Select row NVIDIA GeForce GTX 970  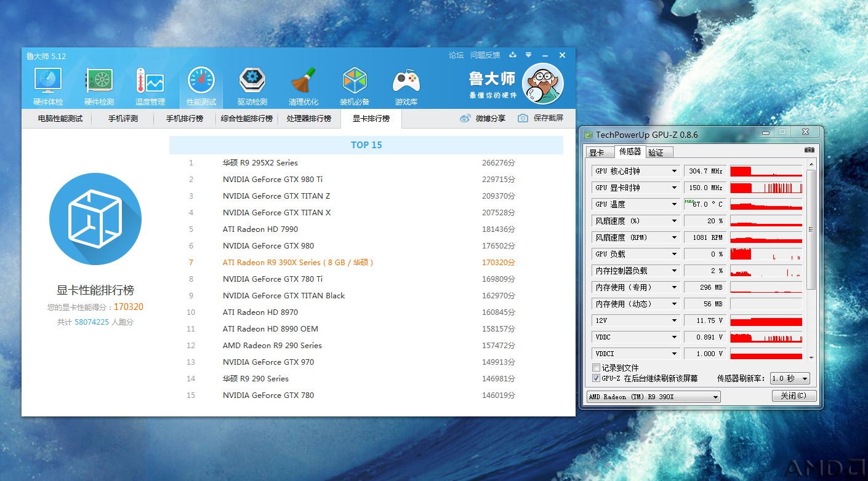(x=366, y=362)
